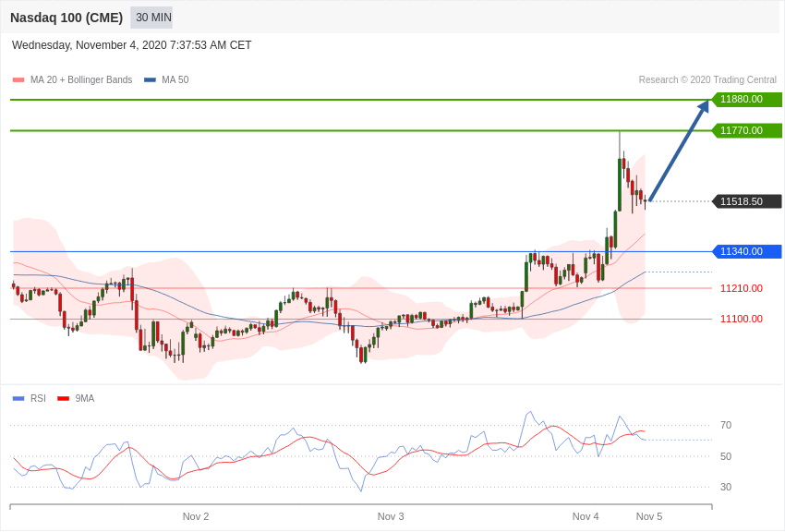The width and height of the screenshot is (785, 532).
Task: Select the '9MA' legend label
Action: (85, 398)
